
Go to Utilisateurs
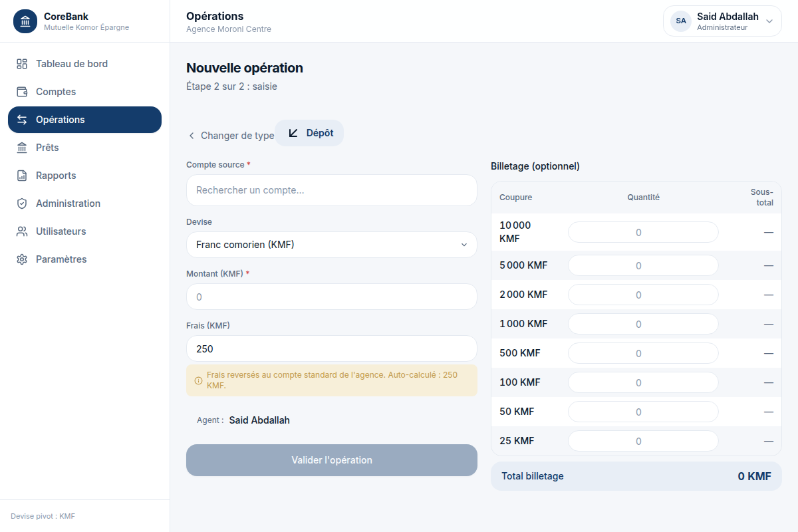point(84,231)
